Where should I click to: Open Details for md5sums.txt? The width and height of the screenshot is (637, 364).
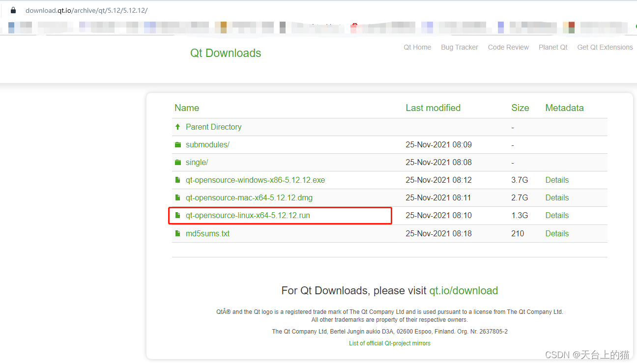click(557, 233)
